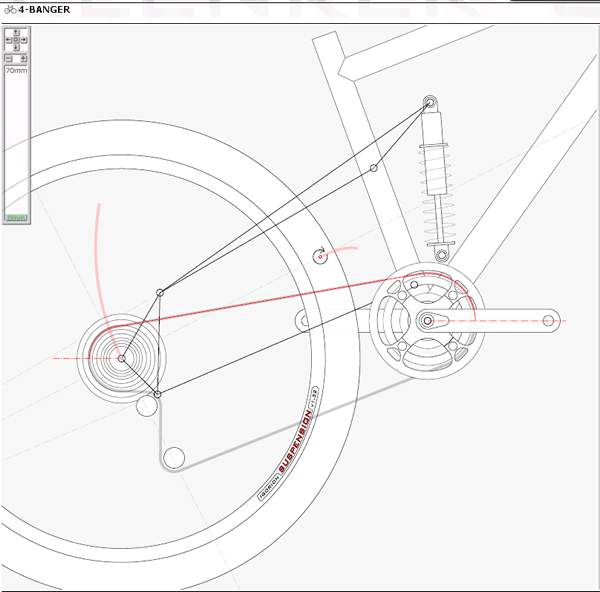Select the bottom bracket crank center
Screen dimensions: 600x592
click(427, 321)
